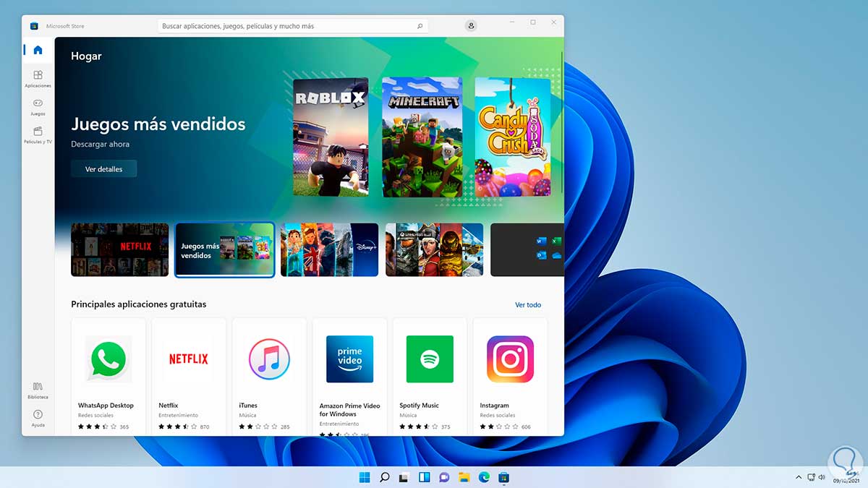Select the Juegos más vendidos carousel banner
This screenshot has width=868, height=488.
pyautogui.click(x=225, y=249)
